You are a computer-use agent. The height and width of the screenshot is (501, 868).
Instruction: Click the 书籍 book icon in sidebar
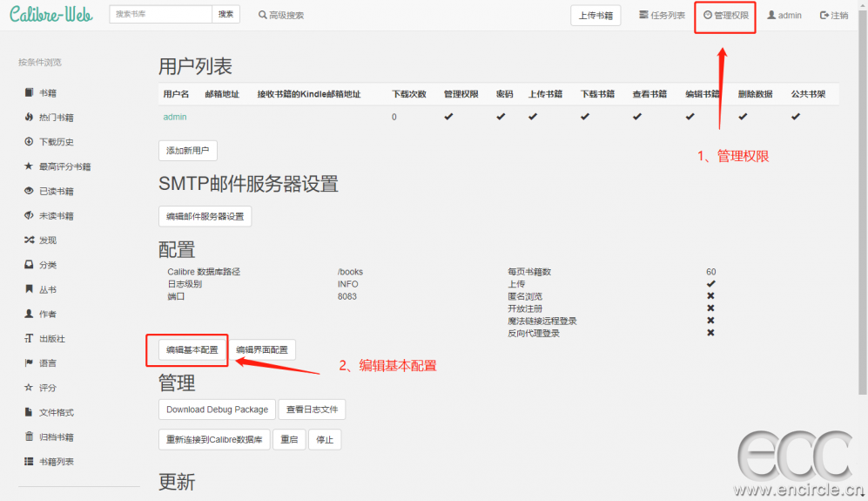click(x=29, y=93)
